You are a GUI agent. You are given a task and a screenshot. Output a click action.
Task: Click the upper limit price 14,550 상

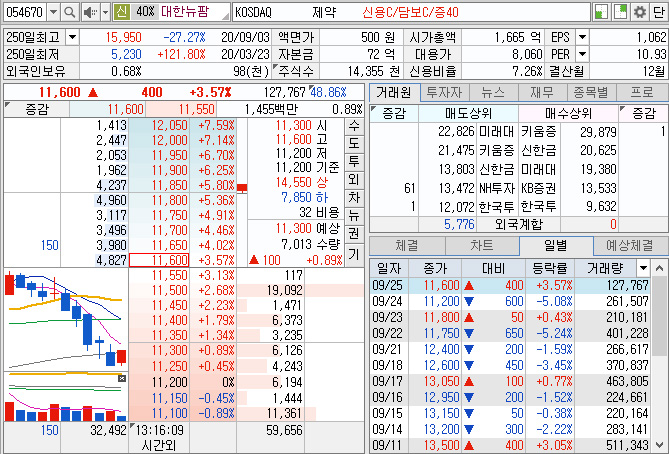click(302, 183)
